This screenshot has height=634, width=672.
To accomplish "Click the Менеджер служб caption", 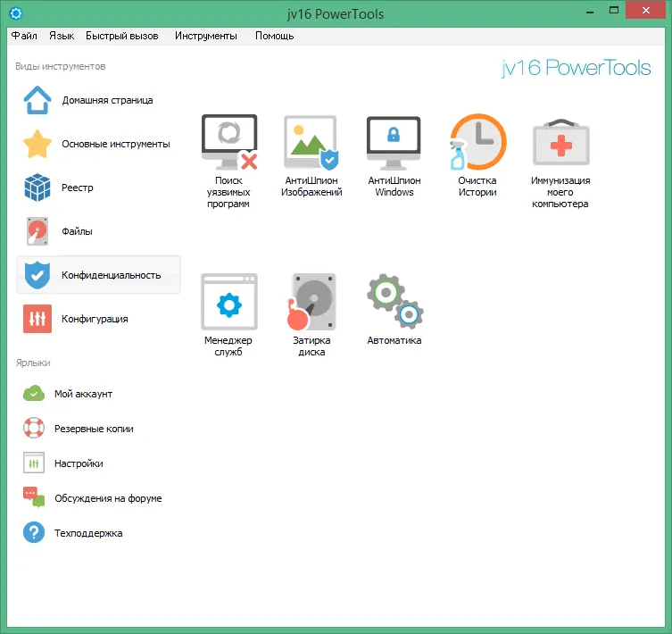I will (x=228, y=346).
